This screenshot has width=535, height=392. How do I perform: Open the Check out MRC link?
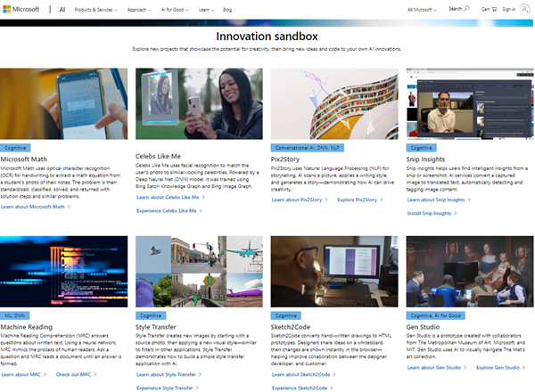click(x=76, y=374)
